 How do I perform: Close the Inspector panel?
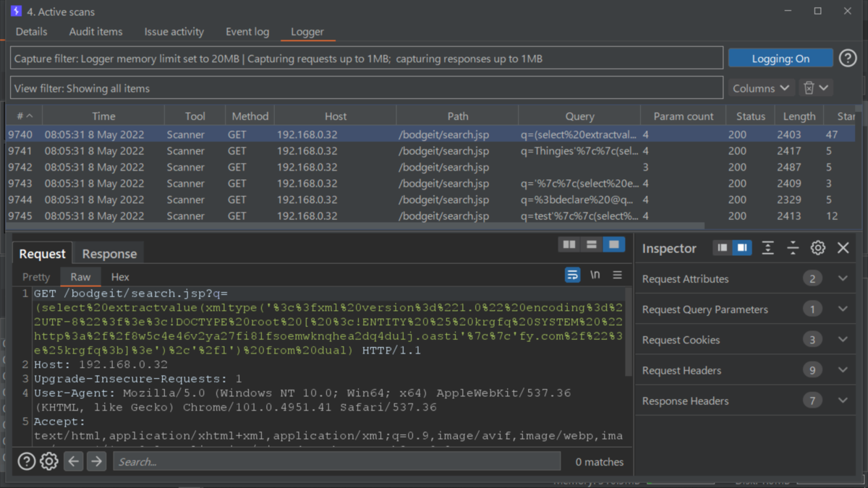tap(843, 248)
